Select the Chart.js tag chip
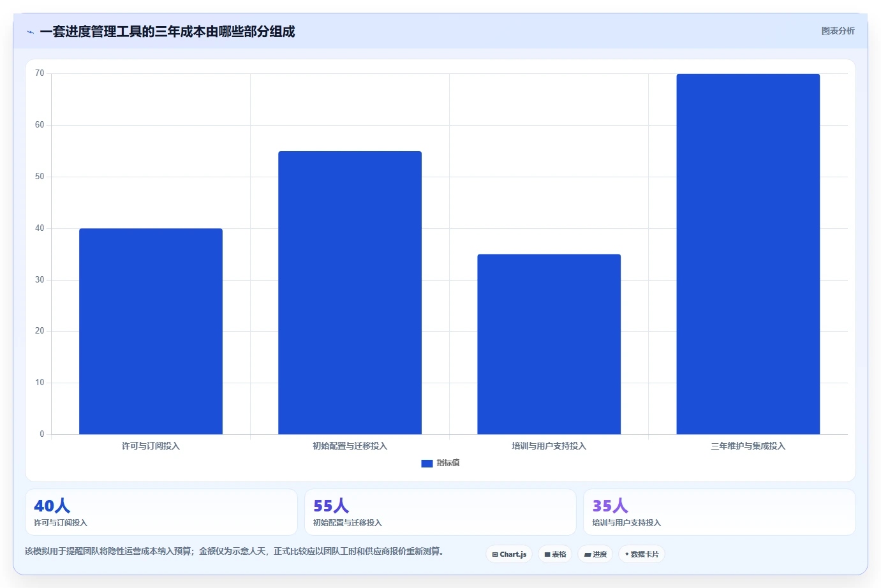The height and width of the screenshot is (588, 881). tap(509, 554)
